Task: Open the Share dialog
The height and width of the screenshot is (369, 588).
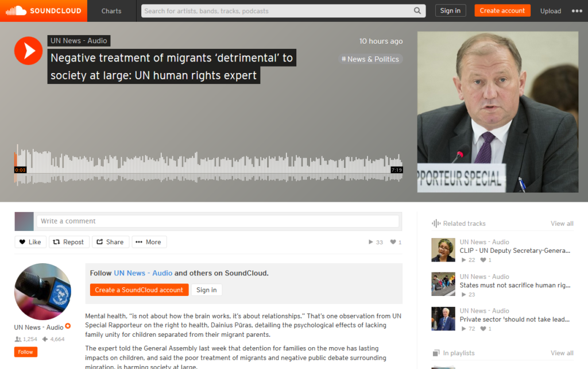Action: pos(111,242)
